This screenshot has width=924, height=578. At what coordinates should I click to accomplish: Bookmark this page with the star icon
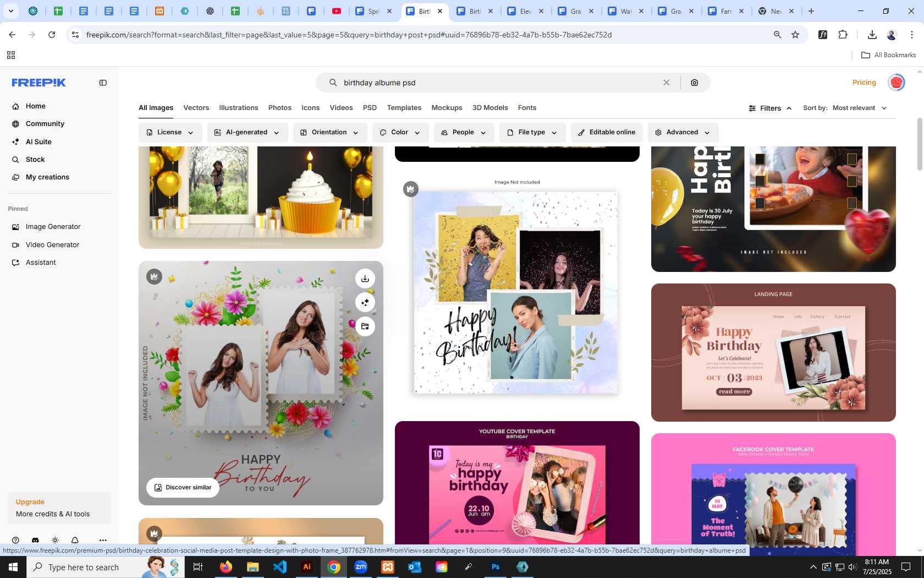tap(795, 35)
